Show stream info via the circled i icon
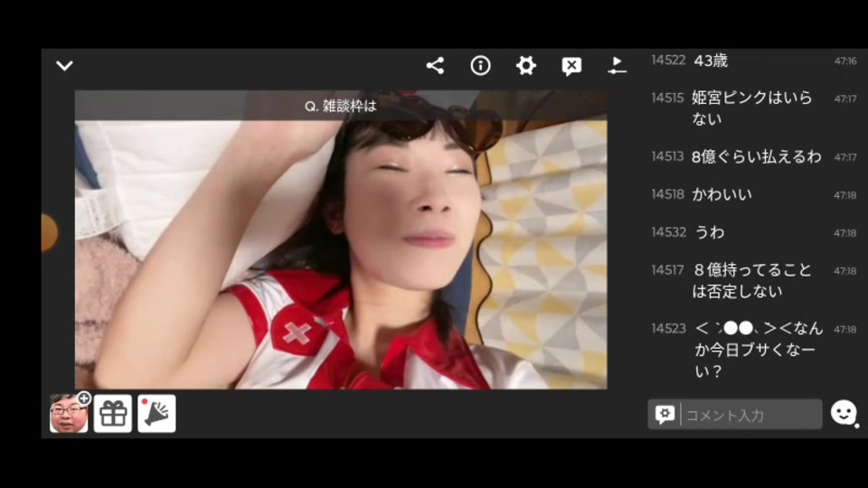The height and width of the screenshot is (488, 868). tap(480, 66)
